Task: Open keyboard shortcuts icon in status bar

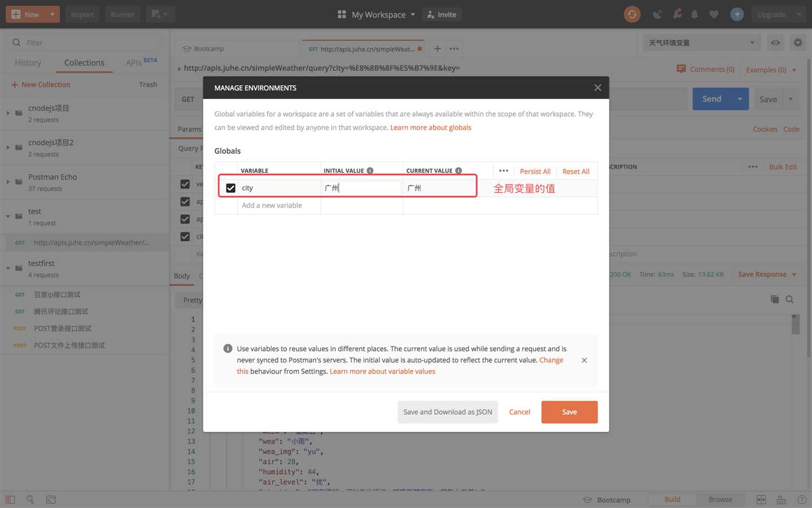Action: pyautogui.click(x=782, y=500)
